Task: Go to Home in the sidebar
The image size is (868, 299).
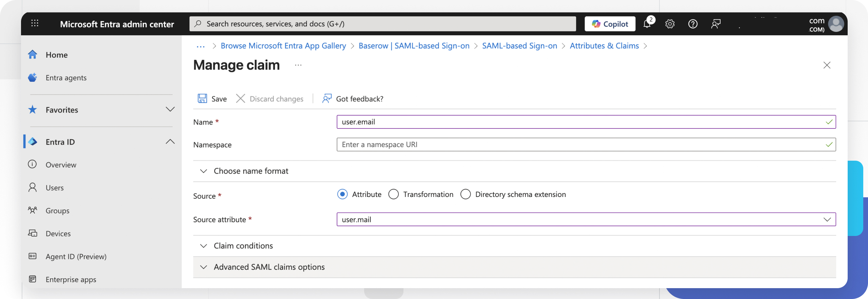Action: tap(57, 55)
